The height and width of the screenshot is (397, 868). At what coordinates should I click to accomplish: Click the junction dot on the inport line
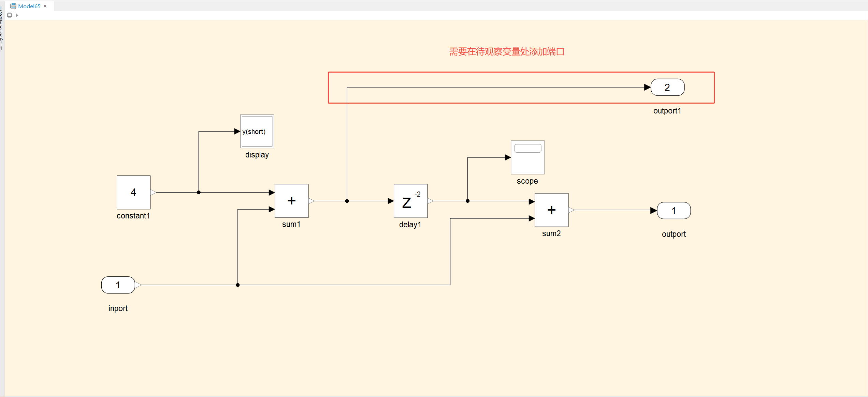pyautogui.click(x=238, y=285)
